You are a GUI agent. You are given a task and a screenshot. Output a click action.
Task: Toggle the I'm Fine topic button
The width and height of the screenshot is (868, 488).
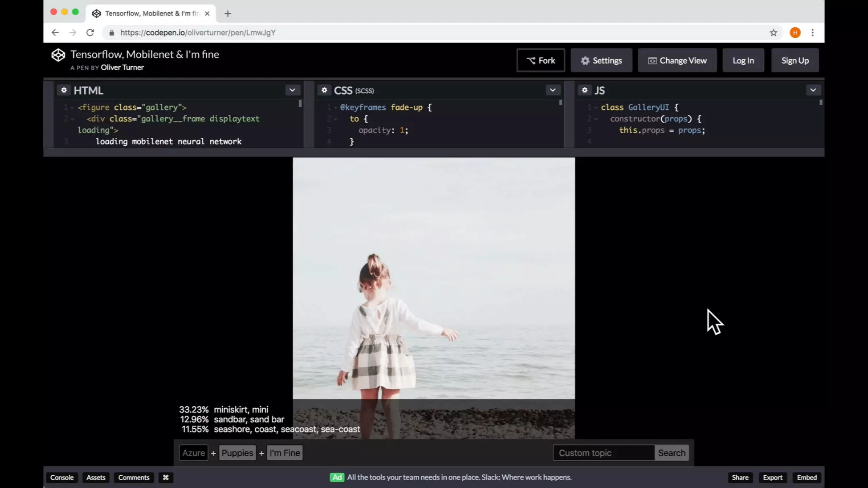(x=285, y=453)
